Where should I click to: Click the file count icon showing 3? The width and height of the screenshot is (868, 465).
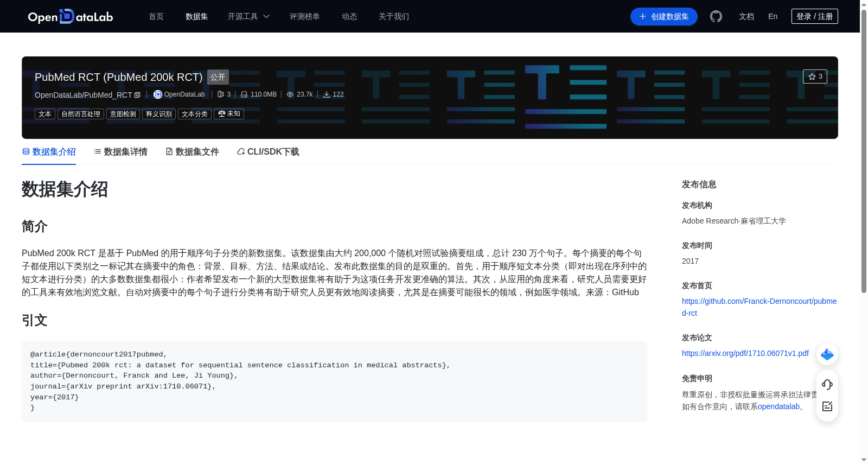[x=221, y=94]
